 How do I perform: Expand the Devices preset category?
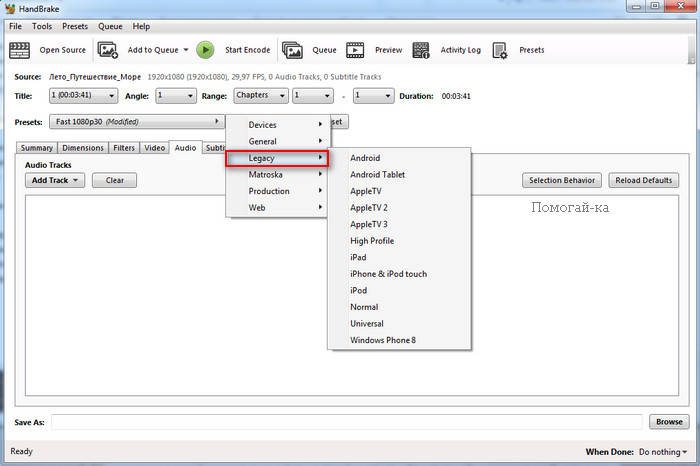[278, 125]
